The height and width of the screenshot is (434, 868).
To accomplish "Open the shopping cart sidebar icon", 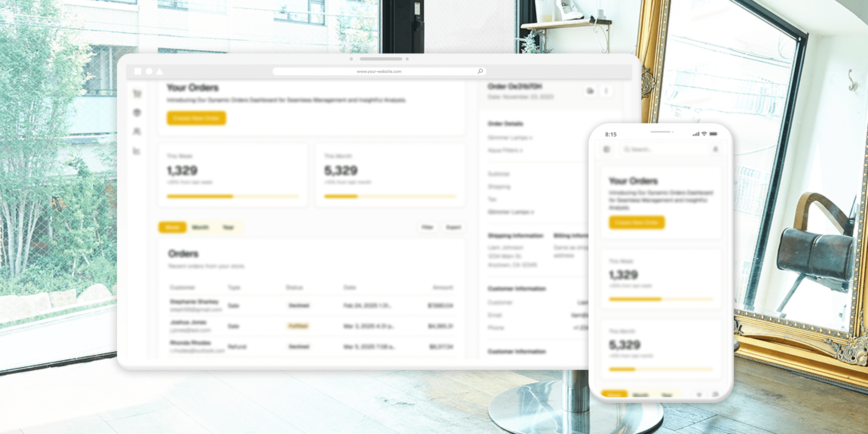I will tap(137, 94).
